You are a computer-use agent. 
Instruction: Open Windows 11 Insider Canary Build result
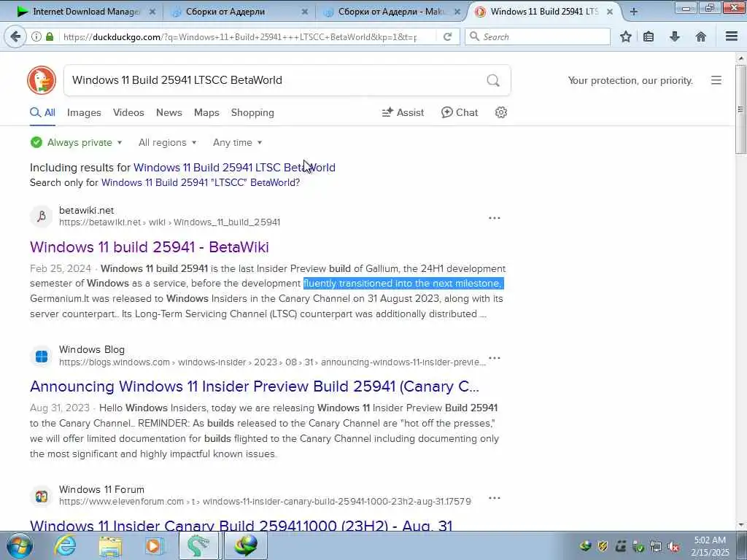click(241, 526)
